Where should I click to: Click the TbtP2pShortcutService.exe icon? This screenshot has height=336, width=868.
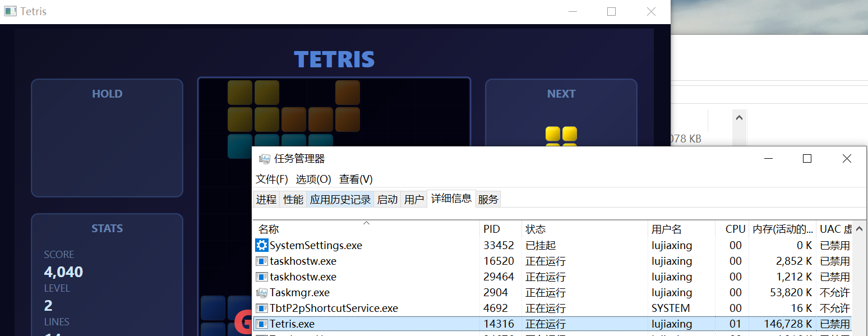coord(261,308)
